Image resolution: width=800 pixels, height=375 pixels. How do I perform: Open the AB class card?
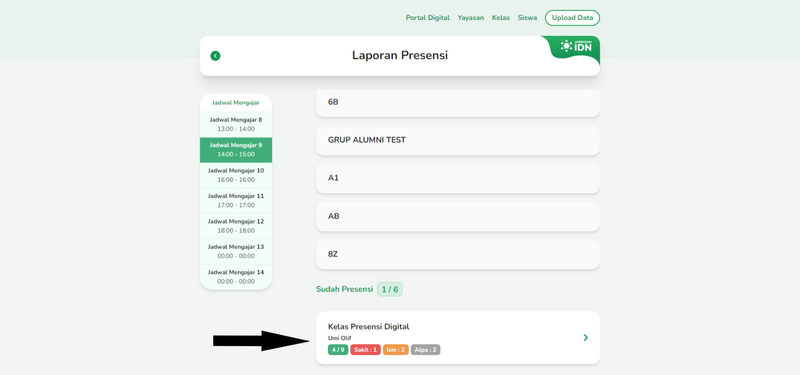(458, 216)
